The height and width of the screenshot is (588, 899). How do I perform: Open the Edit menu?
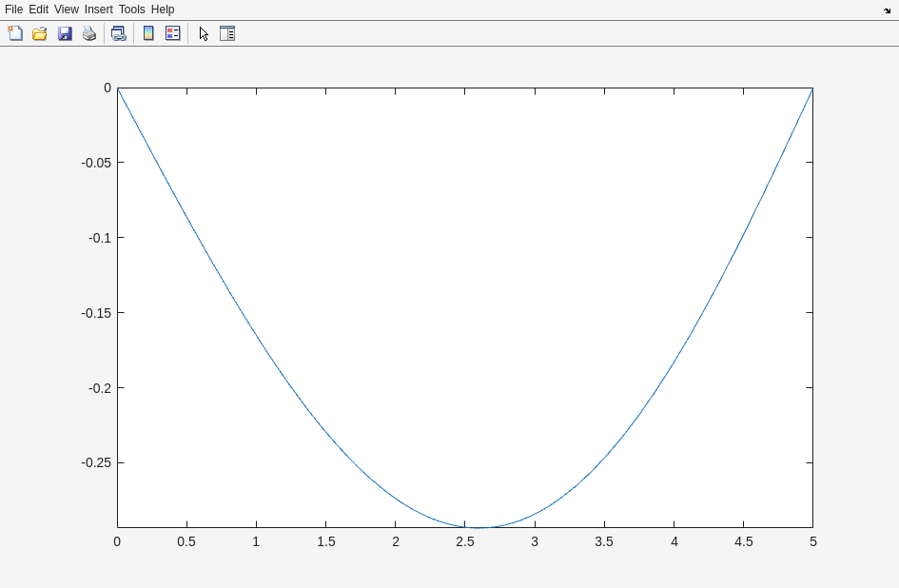tap(38, 10)
